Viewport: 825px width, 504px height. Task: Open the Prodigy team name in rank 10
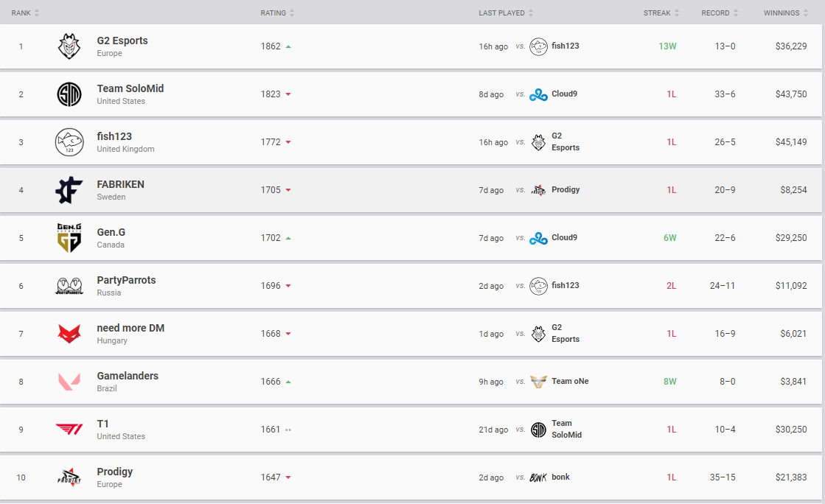click(x=115, y=472)
